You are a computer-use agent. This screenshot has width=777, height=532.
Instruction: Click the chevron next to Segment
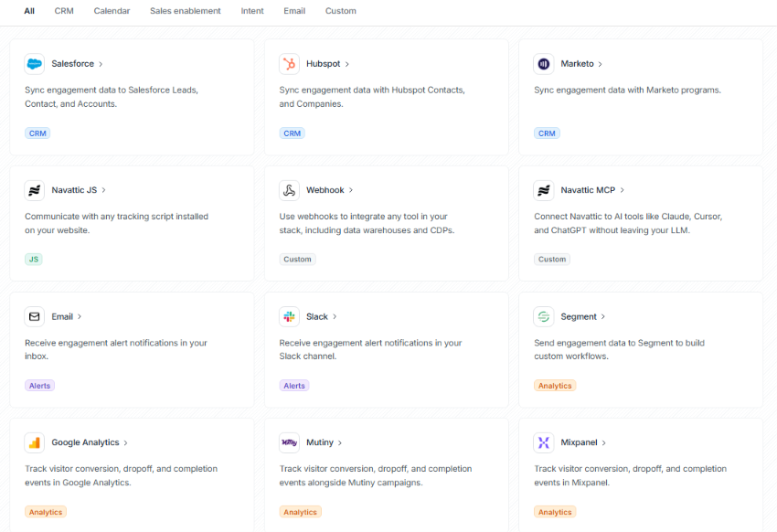coord(603,316)
